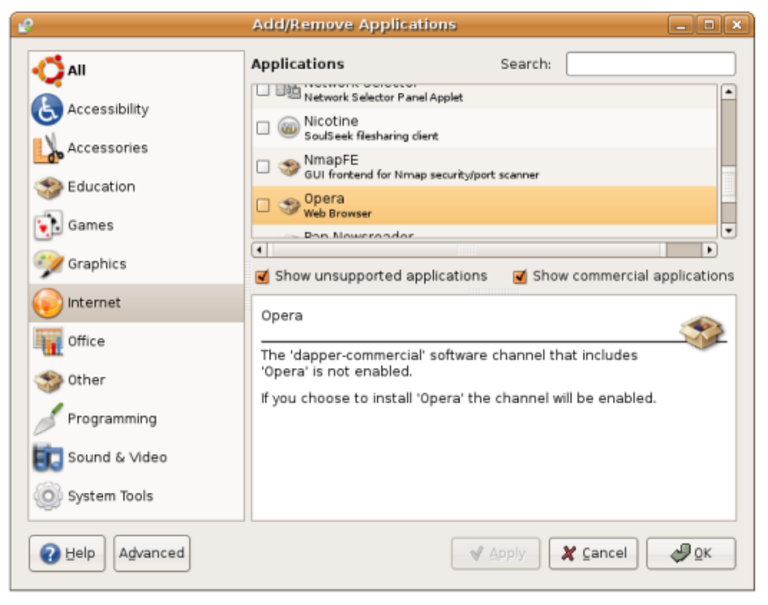Open the Education category
The width and height of the screenshot is (768, 605).
coord(137,187)
